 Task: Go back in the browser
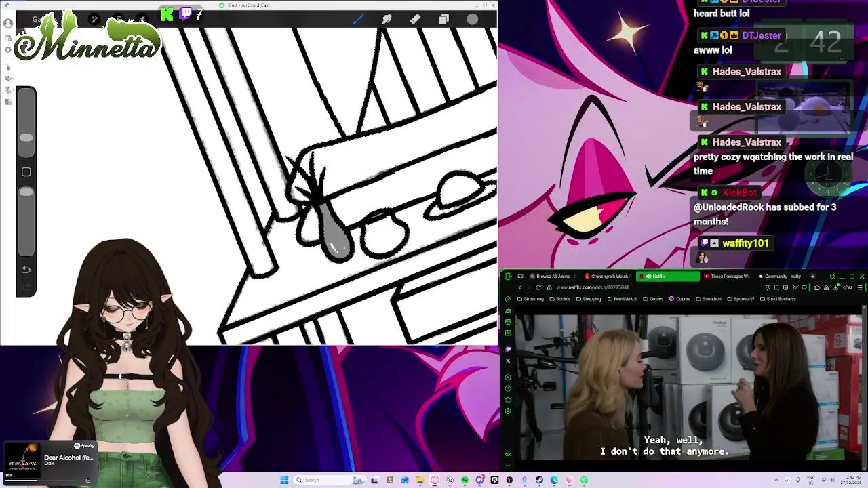coord(520,287)
